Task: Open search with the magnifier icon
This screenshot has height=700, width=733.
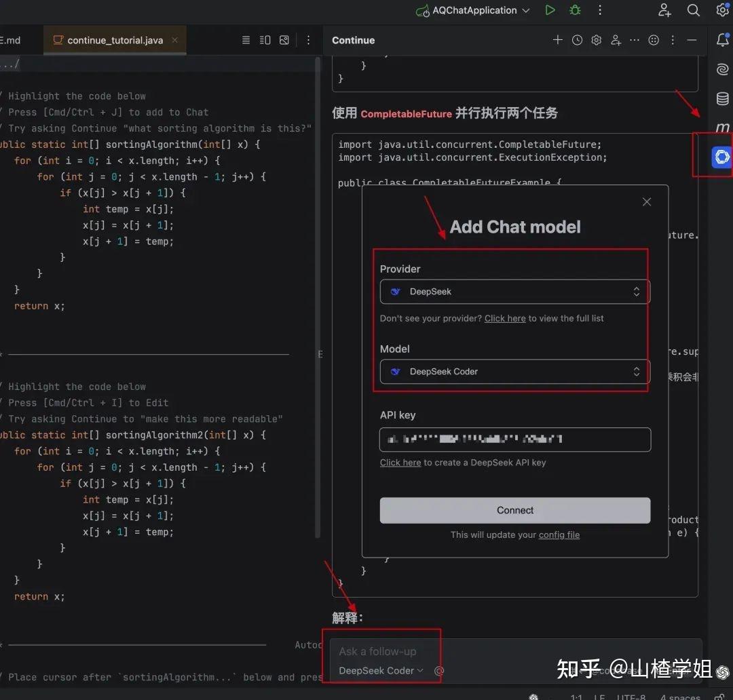Action: pos(693,10)
